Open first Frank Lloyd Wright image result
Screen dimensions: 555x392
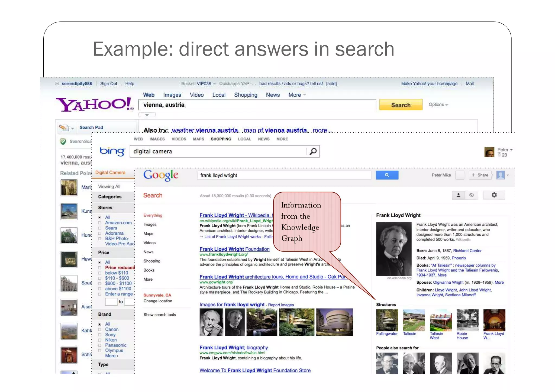(211, 322)
